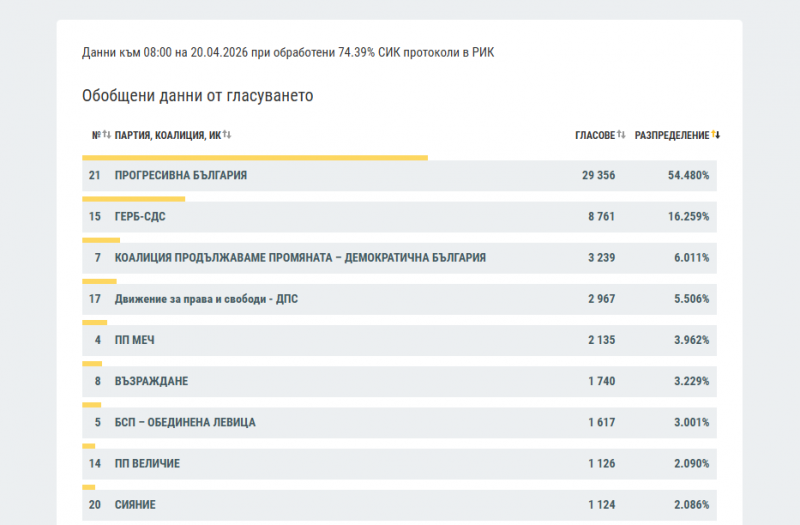Image resolution: width=800 pixels, height=525 pixels.
Task: Click the sort arrow beside РАЗПРЕДЕЛЕНИЕ header
Action: (716, 135)
